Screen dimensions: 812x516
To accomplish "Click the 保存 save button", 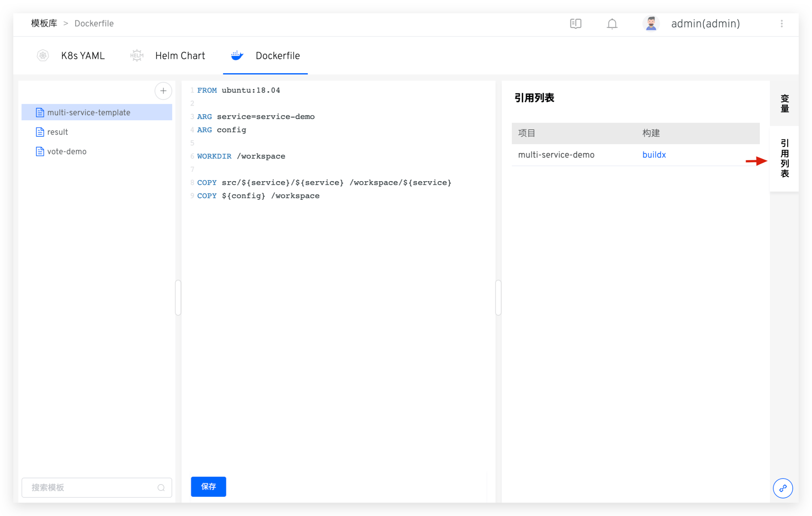I will click(208, 487).
